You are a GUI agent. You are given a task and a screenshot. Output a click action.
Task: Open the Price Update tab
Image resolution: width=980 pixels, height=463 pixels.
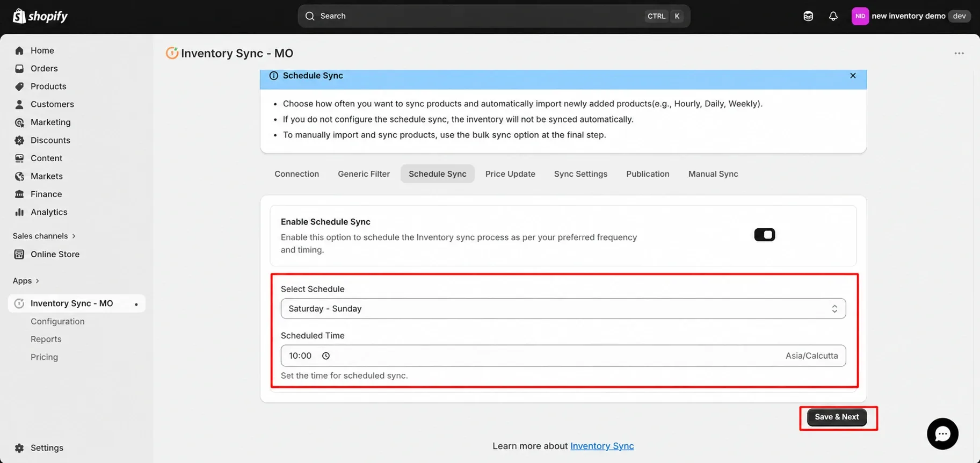point(510,174)
